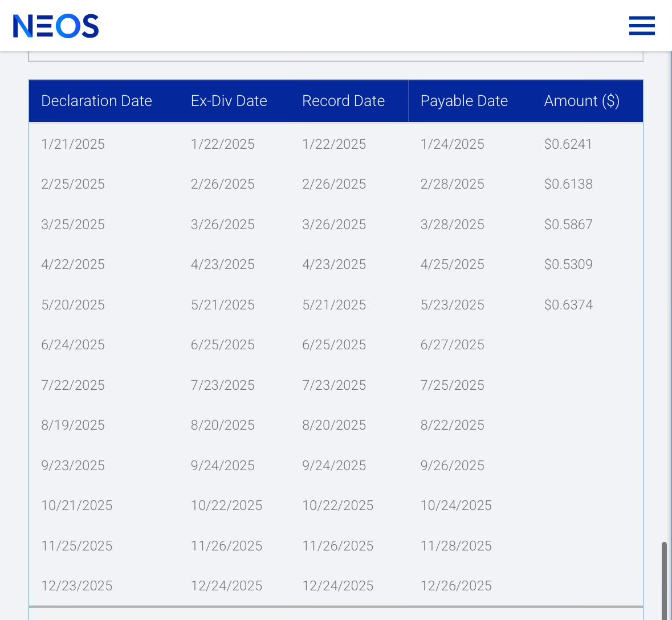The height and width of the screenshot is (620, 672).
Task: Select declaration date 7/22/2025
Action: (x=73, y=385)
